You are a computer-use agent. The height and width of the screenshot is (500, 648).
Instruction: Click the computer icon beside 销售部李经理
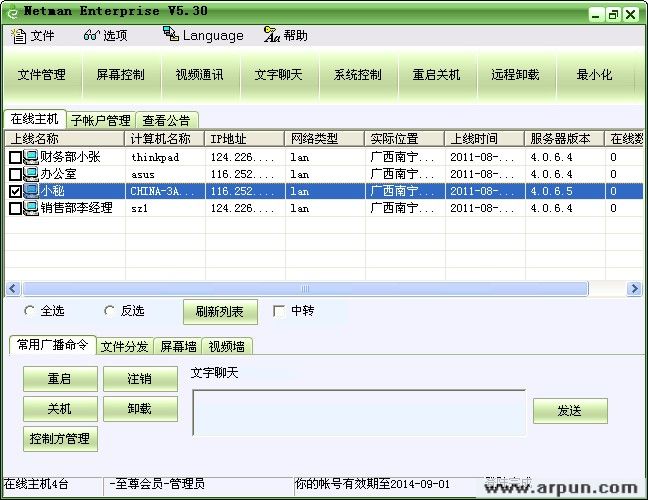[30, 208]
